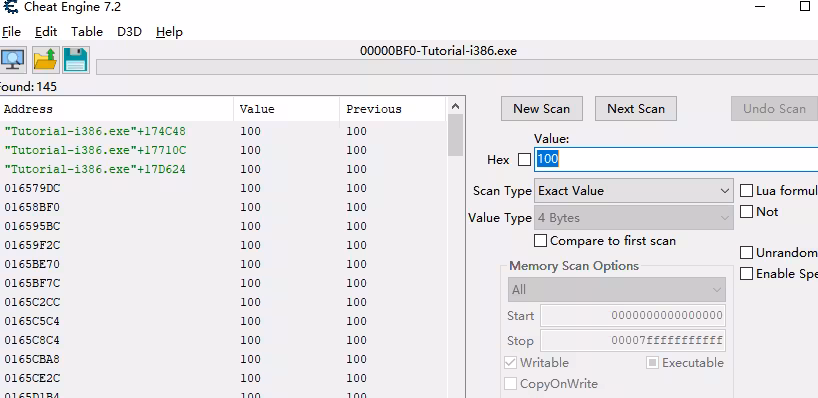Image resolution: width=818 pixels, height=398 pixels.
Task: Open the Edit menu
Action: point(46,32)
